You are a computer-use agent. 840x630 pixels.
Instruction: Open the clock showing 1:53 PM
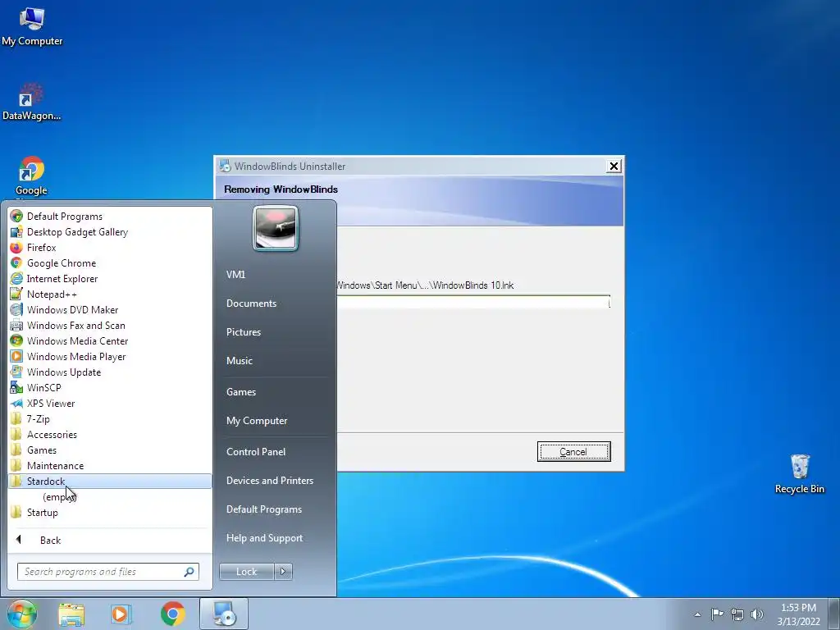pos(798,614)
